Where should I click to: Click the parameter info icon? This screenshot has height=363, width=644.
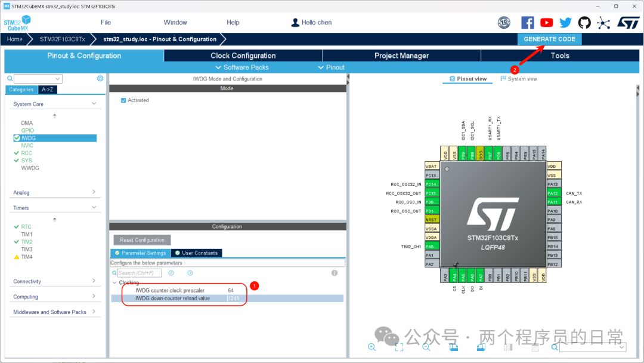(x=335, y=273)
